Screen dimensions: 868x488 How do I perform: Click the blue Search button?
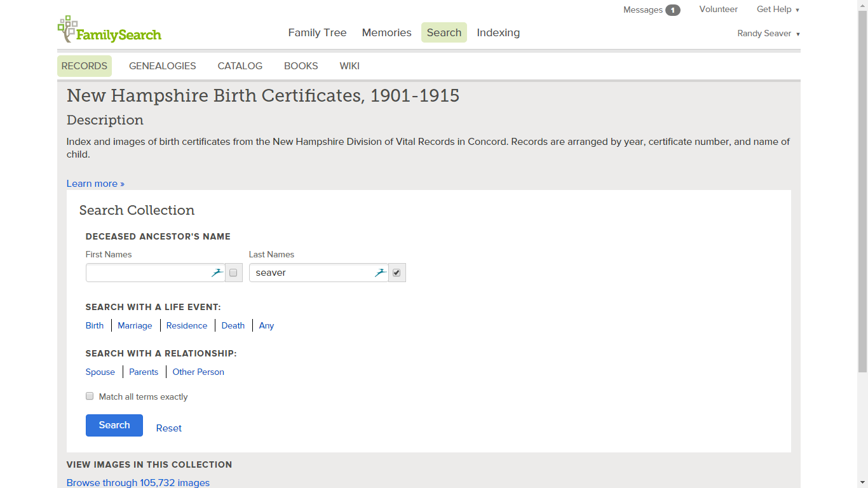(114, 425)
